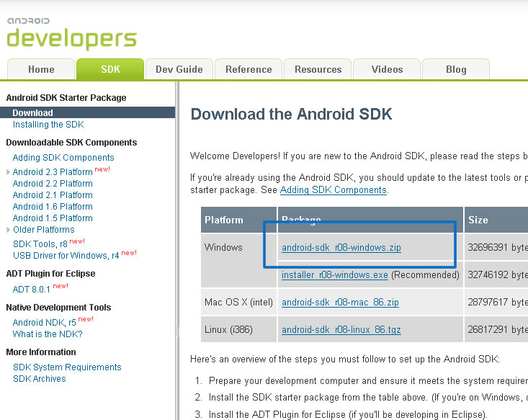
Task: Open What is the NDK? link
Action: pyautogui.click(x=48, y=334)
